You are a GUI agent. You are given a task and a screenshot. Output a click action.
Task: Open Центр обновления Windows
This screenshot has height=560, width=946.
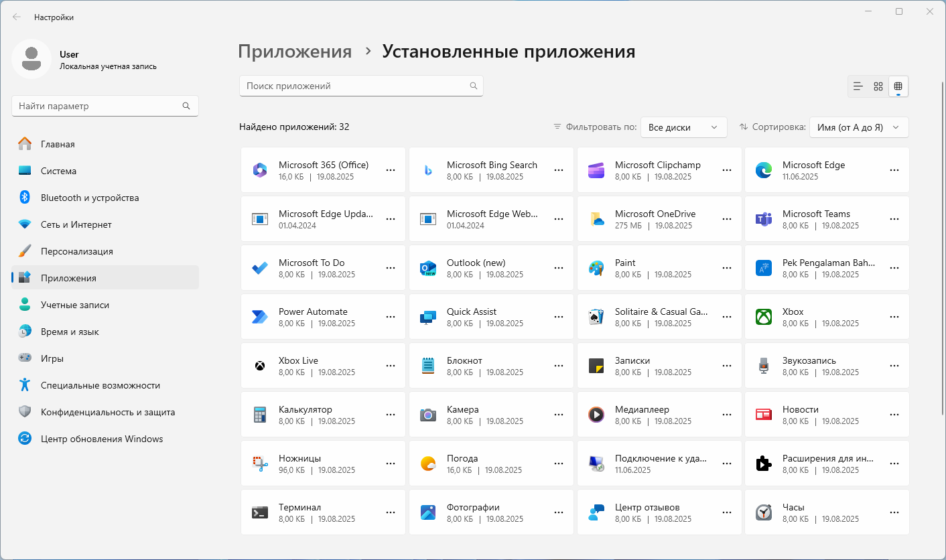105,439
